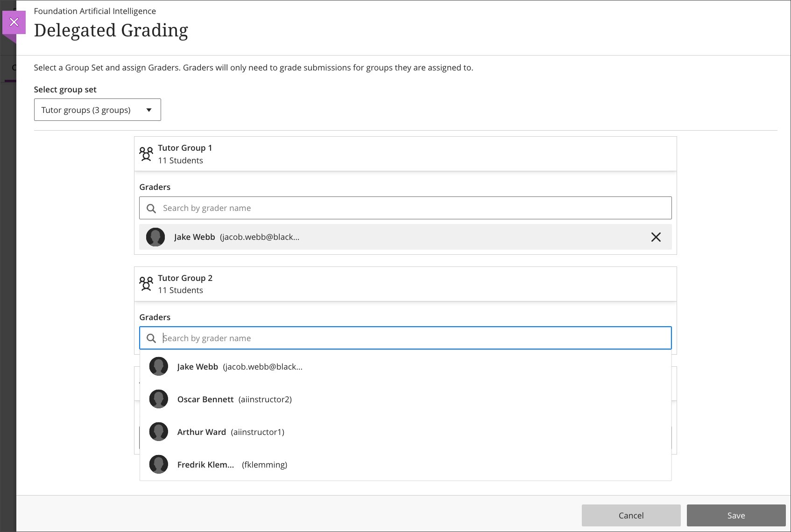
Task: Click Oscar Bennett's avatar in suggestions list
Action: 159,399
